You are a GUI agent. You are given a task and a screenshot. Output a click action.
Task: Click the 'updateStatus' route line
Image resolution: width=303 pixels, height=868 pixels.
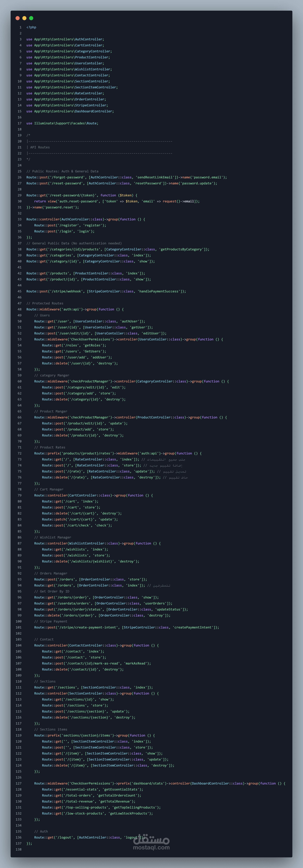coord(111,610)
